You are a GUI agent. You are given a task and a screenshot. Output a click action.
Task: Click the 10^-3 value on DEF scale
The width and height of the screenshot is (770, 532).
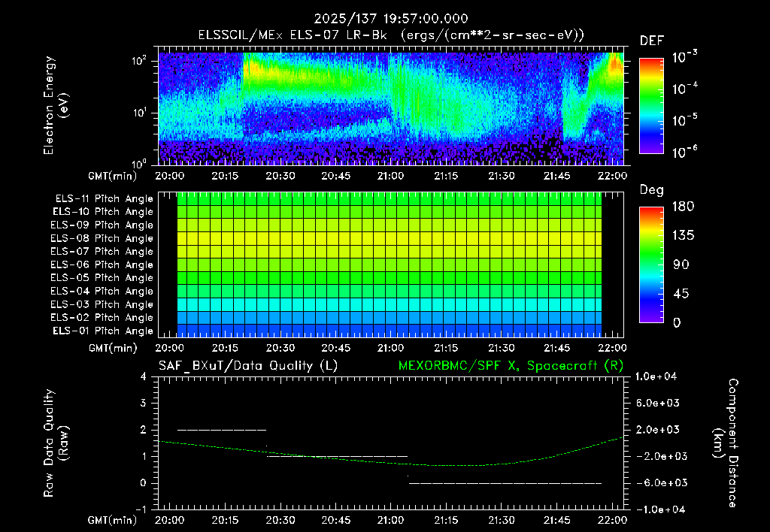tap(684, 56)
